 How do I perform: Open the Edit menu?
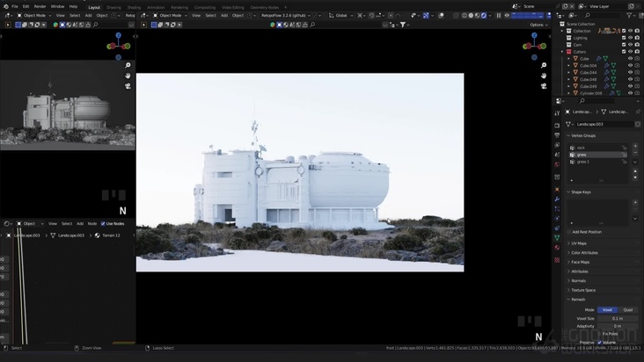tap(26, 6)
